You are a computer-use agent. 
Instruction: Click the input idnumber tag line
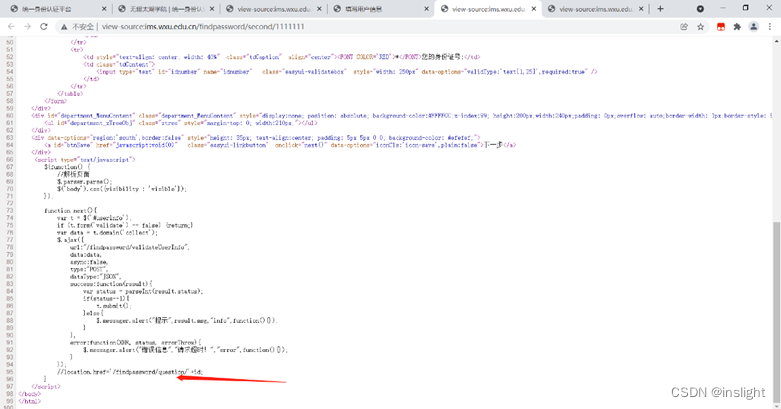pyautogui.click(x=347, y=72)
